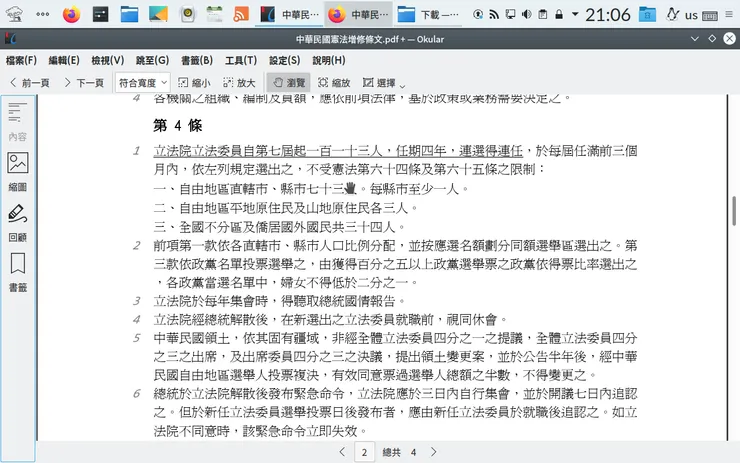Screen dimensions: 740x463
Task: Click the clock showing 21:06
Action: [x=608, y=15]
